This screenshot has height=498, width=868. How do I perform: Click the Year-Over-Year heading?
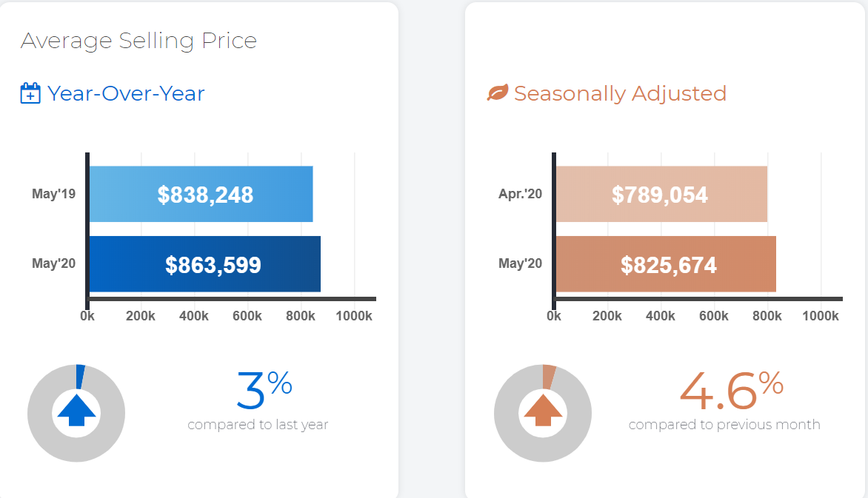pyautogui.click(x=126, y=93)
